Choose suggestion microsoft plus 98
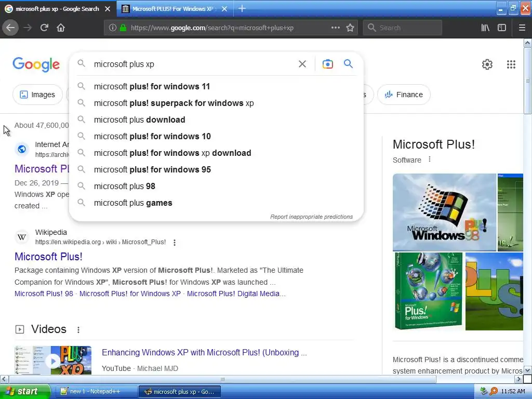The image size is (532, 399). click(x=216, y=187)
